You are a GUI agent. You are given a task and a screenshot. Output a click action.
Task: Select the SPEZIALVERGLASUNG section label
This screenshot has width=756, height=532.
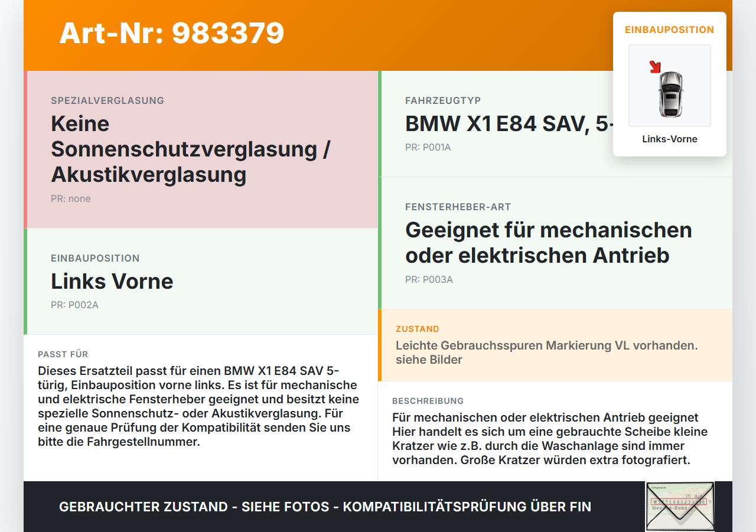pos(107,100)
